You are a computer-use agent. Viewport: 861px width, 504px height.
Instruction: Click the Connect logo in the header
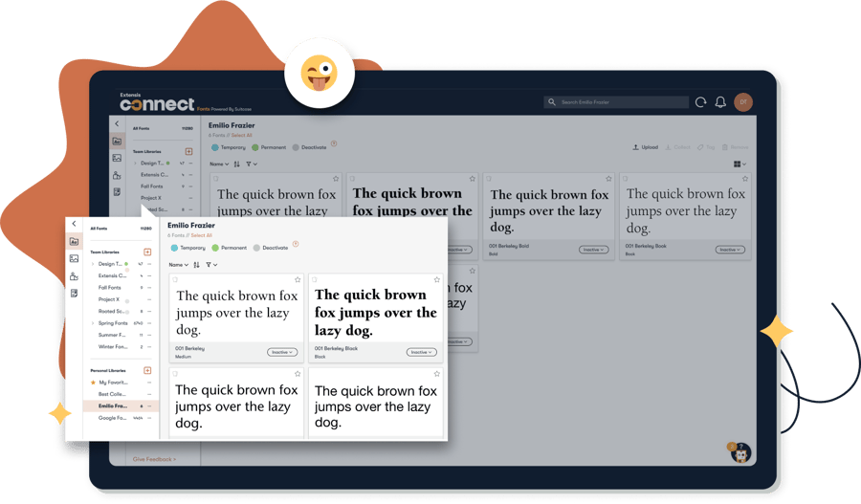(x=157, y=102)
